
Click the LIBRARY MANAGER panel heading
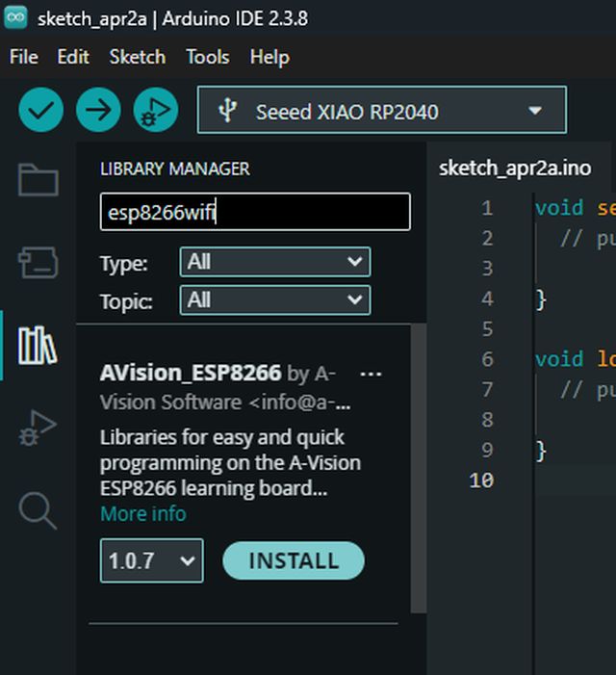pyautogui.click(x=174, y=169)
